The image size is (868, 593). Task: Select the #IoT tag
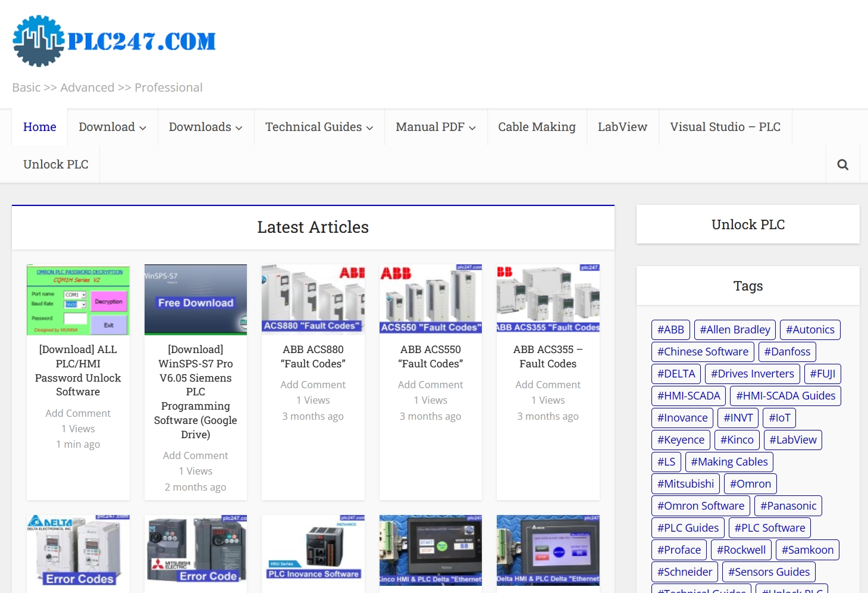(x=779, y=418)
